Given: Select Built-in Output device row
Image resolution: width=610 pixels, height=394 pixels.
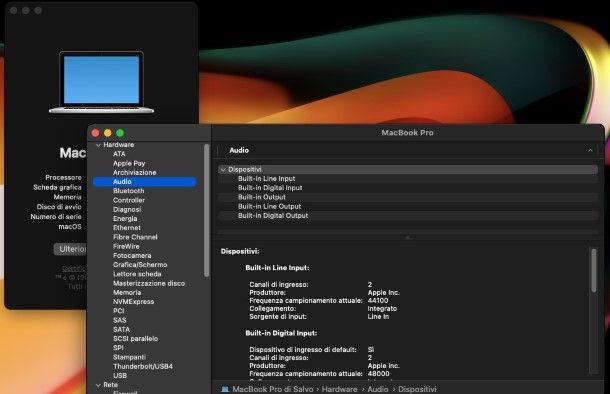Looking at the screenshot, I should pos(408,197).
